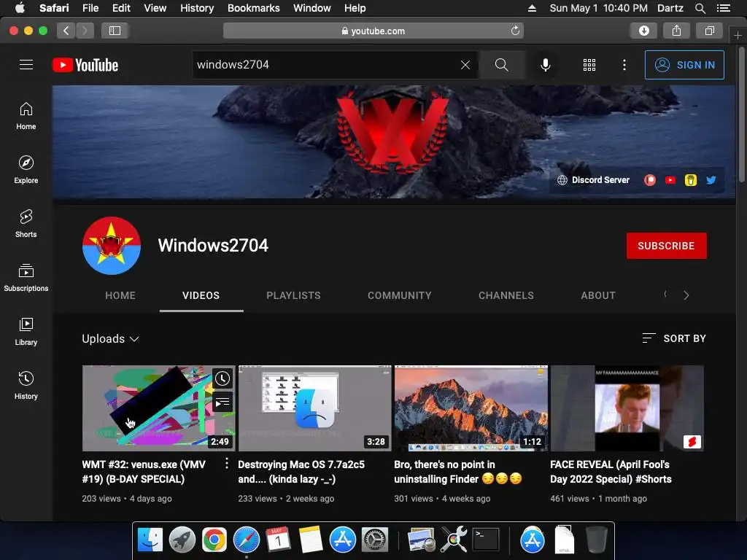
Task: Open Spotlight search in menu bar
Action: (x=700, y=8)
